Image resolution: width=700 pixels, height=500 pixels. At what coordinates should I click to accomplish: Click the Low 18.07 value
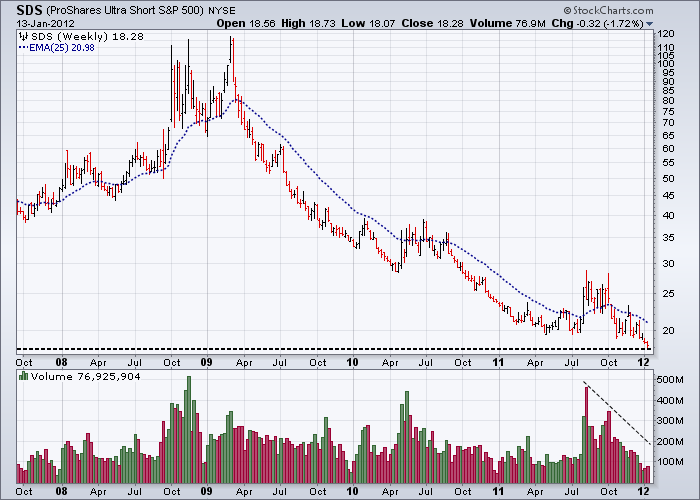click(x=368, y=24)
